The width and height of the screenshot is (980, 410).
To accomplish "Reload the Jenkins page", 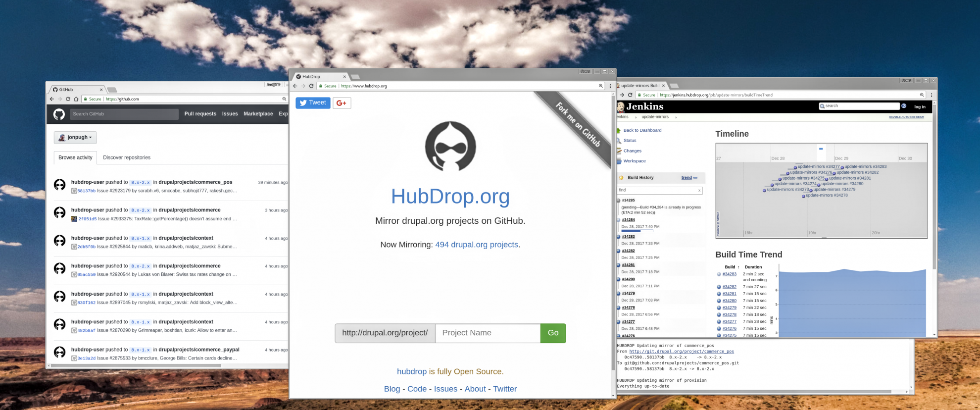I will tap(630, 95).
